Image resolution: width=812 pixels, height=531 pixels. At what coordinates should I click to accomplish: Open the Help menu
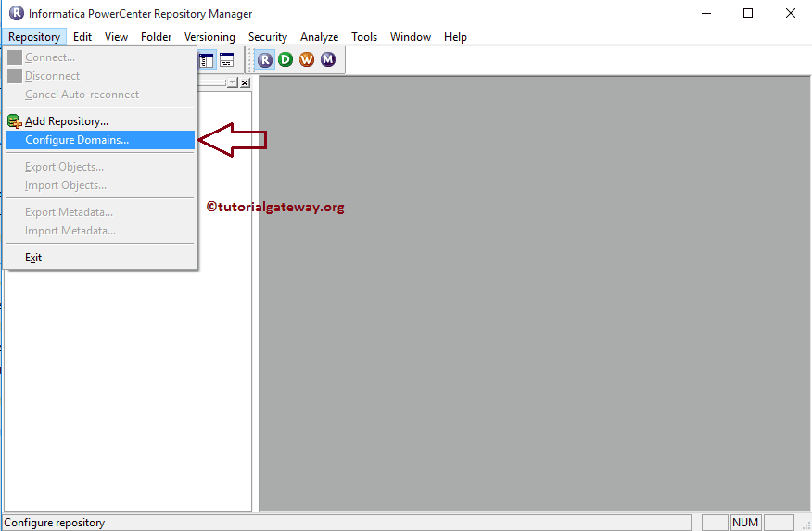point(455,37)
